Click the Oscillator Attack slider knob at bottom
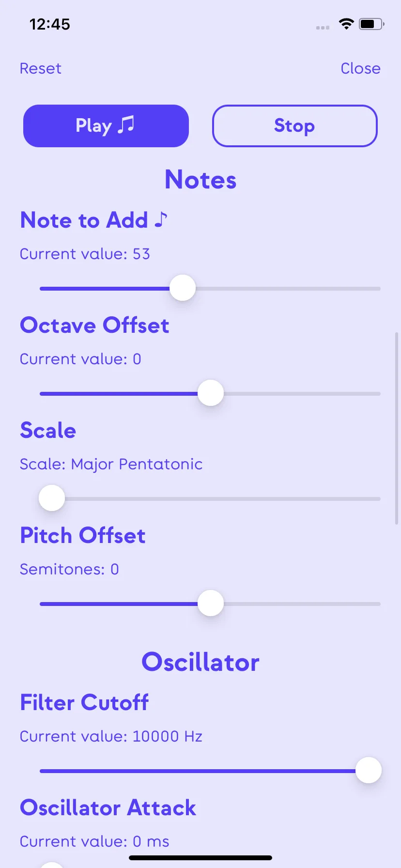401x868 pixels. [x=52, y=865]
